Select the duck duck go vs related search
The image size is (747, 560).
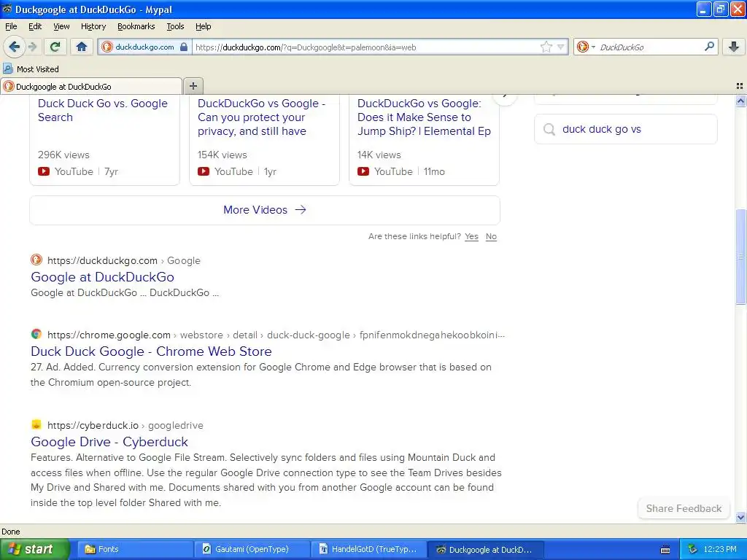pyautogui.click(x=625, y=129)
